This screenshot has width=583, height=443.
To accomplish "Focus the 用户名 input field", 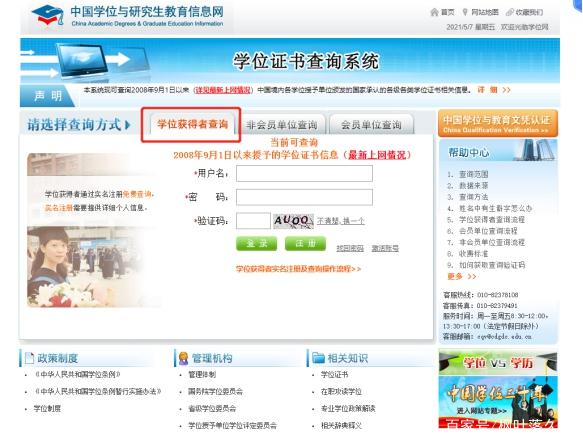I will pyautogui.click(x=305, y=174).
